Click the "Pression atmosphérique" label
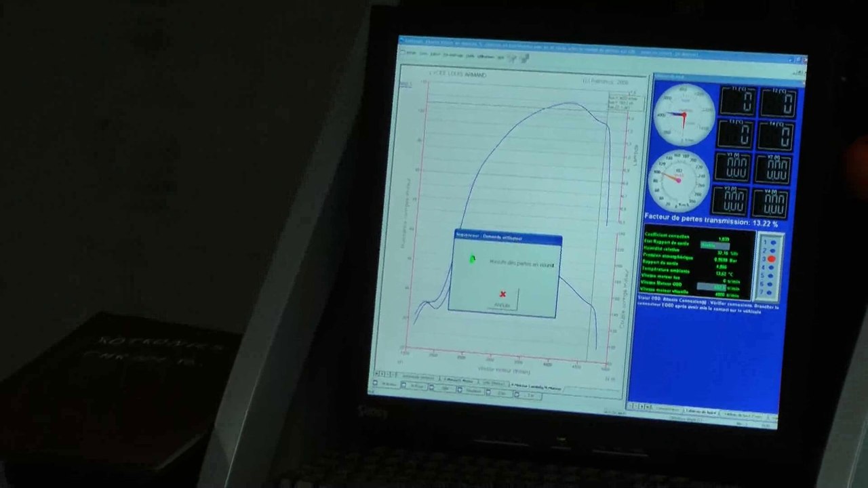 668,256
